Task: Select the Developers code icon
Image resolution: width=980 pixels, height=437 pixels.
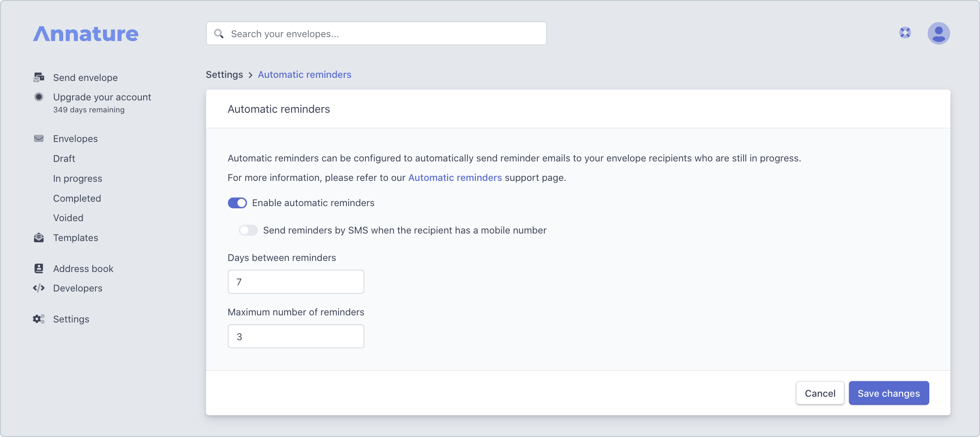Action: (x=39, y=288)
